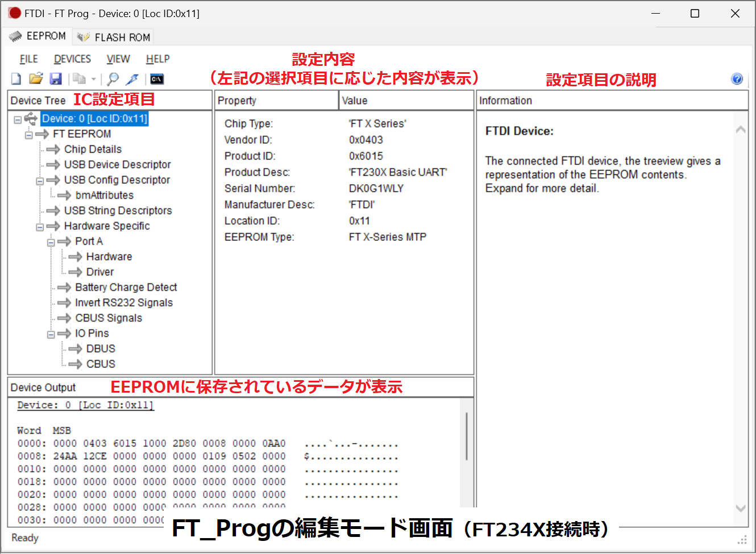Collapse the Hardware Specific branch

pyautogui.click(x=39, y=226)
